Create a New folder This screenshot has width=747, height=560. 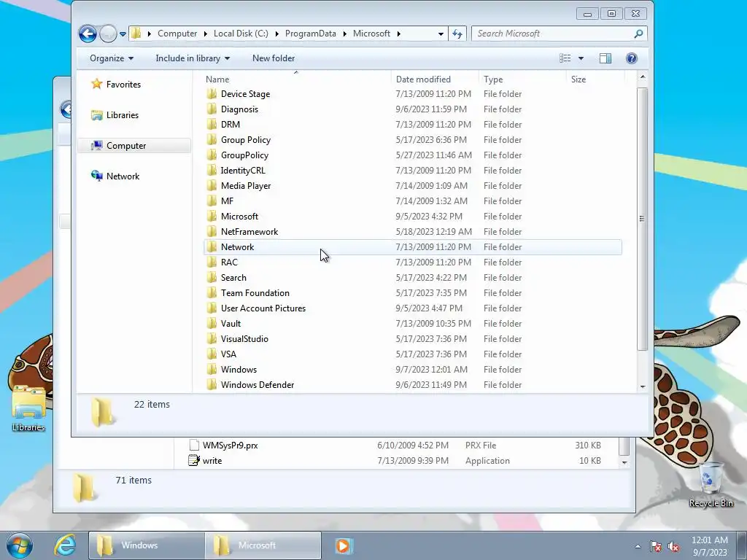274,58
